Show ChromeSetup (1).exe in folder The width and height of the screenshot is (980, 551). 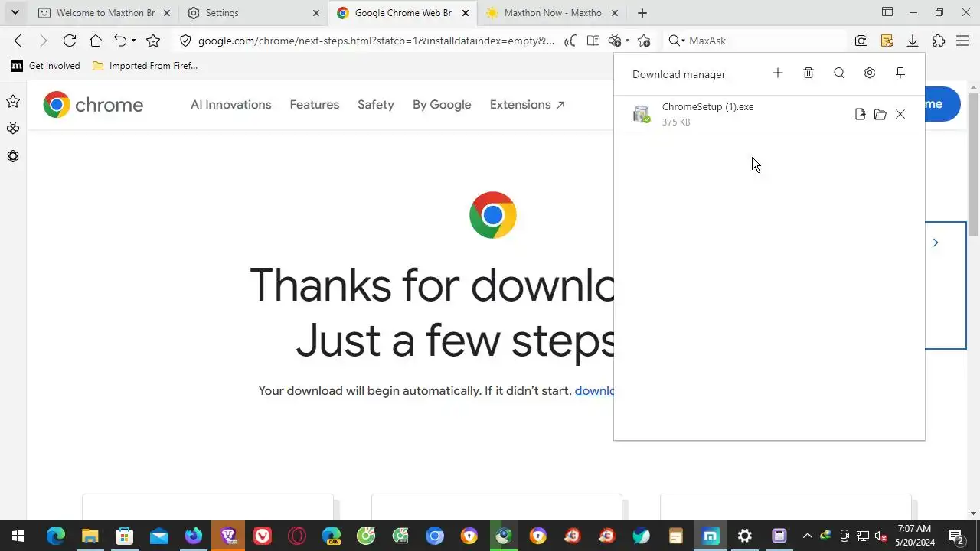(880, 114)
